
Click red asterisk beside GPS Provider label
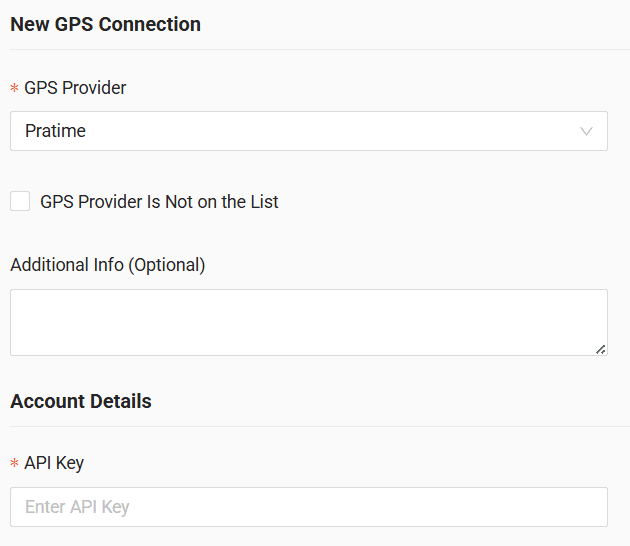point(15,89)
